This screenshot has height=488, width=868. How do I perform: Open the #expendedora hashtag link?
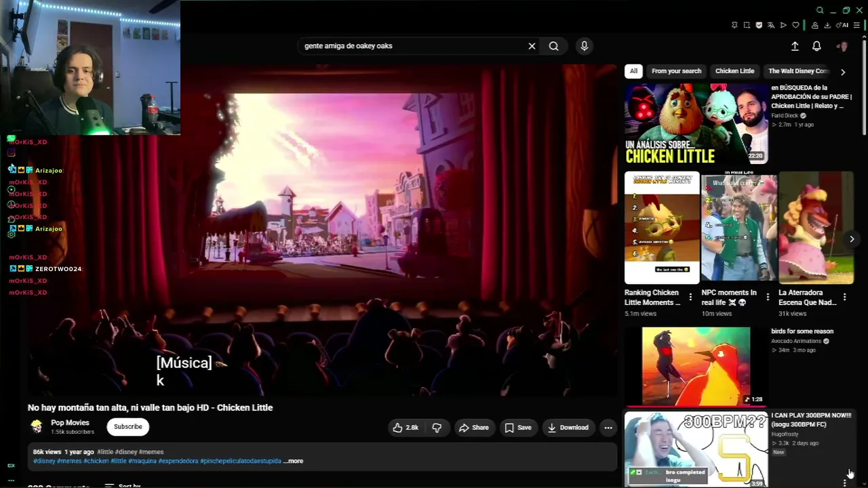point(178,461)
